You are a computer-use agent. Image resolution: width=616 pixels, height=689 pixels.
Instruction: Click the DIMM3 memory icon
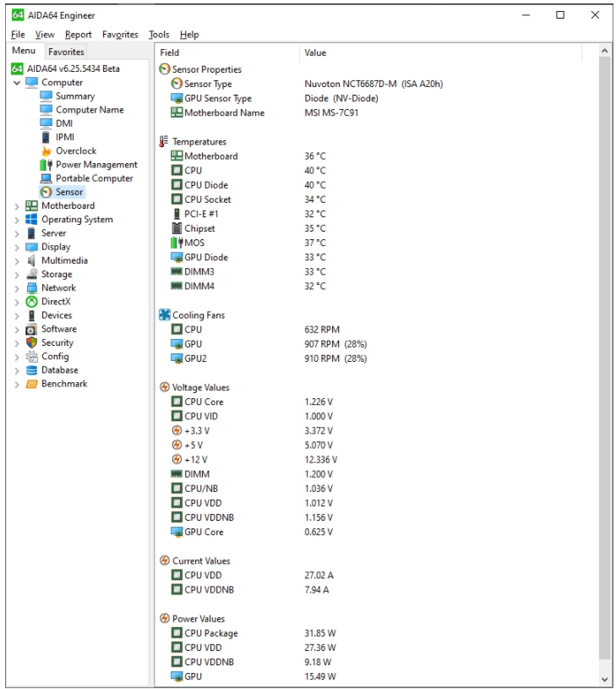(177, 271)
